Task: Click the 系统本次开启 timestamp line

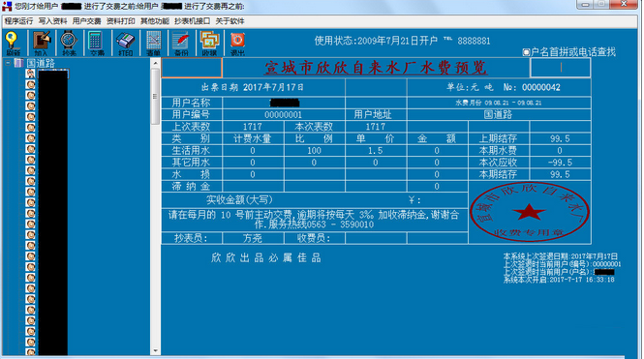Action: coord(559,280)
